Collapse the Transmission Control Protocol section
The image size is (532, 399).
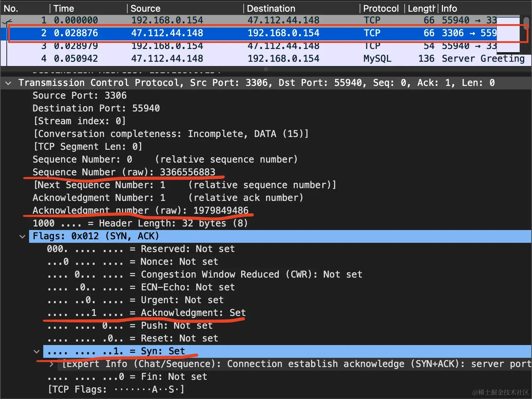(8, 83)
